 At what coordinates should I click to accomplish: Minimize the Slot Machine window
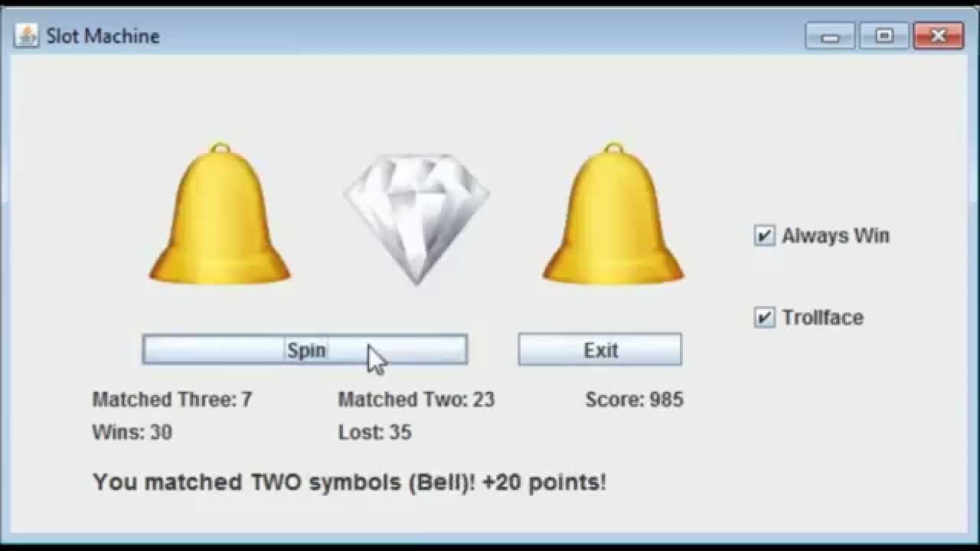point(830,36)
